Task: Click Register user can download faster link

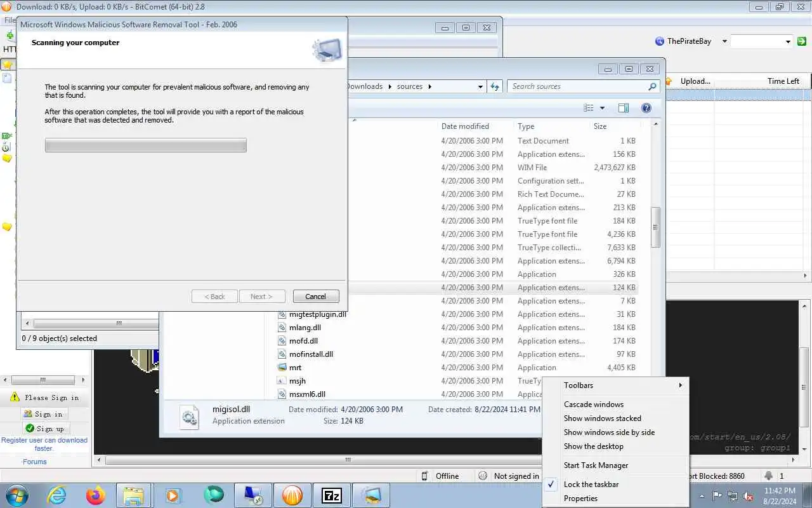Action: (44, 444)
